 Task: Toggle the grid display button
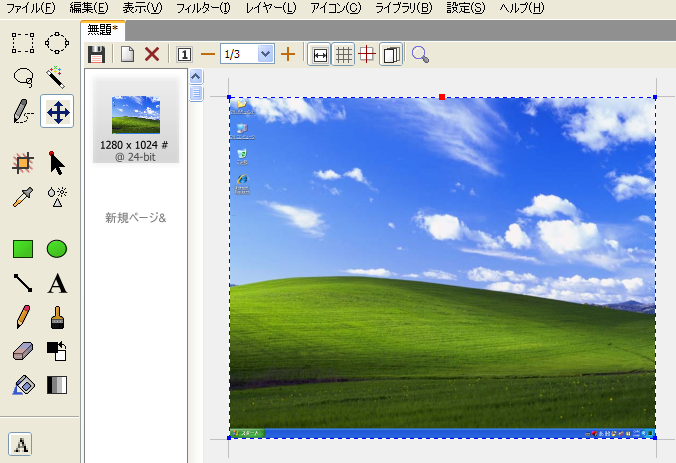pos(343,55)
